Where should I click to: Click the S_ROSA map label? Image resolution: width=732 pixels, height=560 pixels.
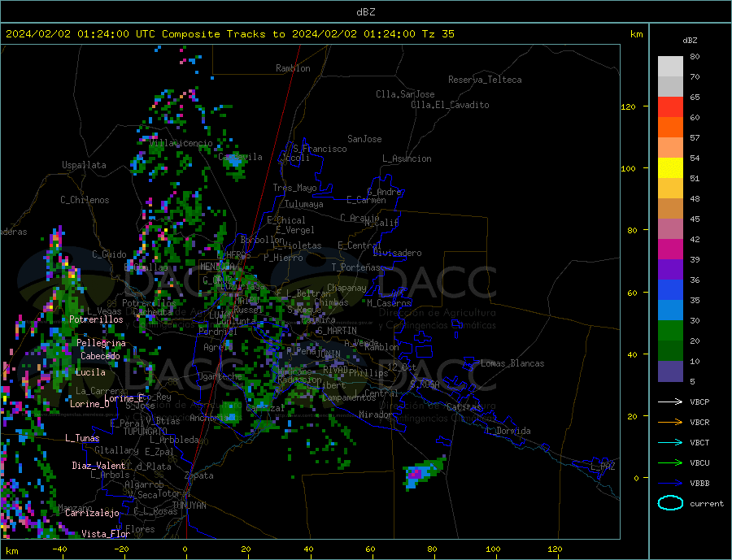tap(425, 384)
